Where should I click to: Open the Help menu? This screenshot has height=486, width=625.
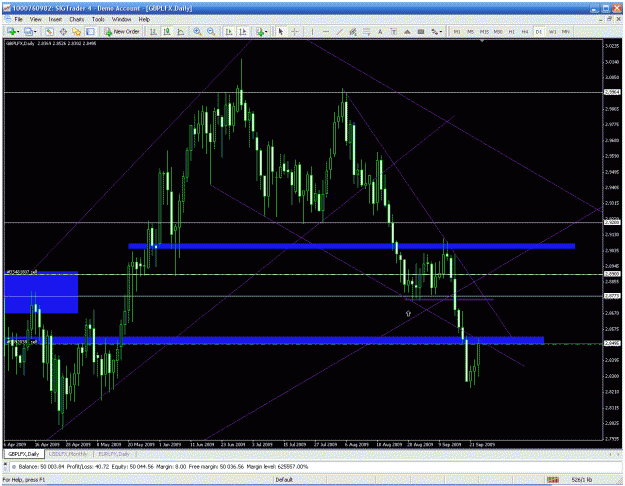(144, 19)
